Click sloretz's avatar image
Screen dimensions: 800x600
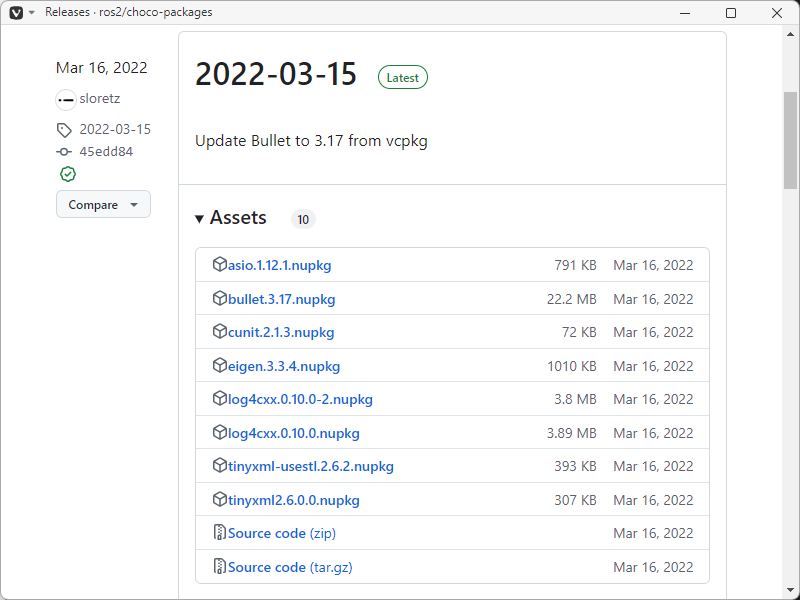coord(64,98)
